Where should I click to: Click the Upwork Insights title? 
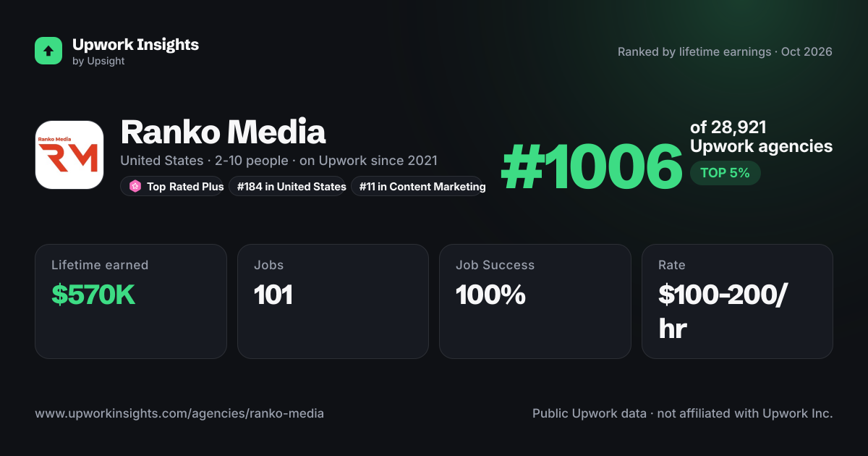[x=135, y=44]
